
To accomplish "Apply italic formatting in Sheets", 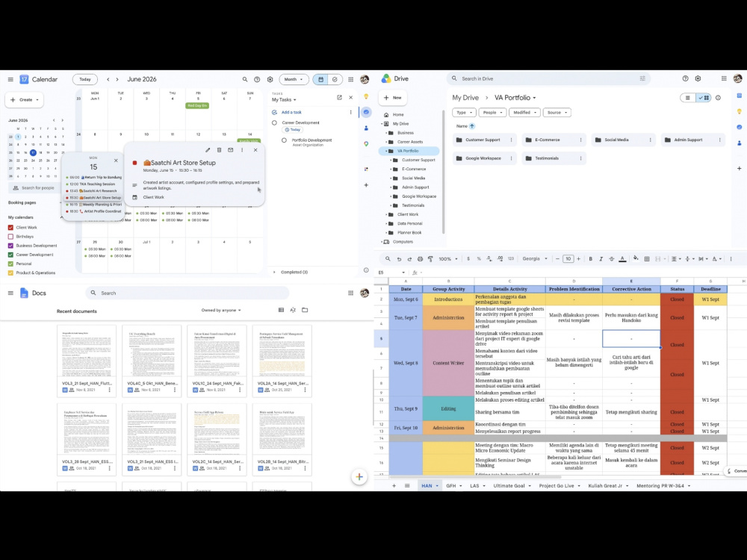I will [x=601, y=259].
